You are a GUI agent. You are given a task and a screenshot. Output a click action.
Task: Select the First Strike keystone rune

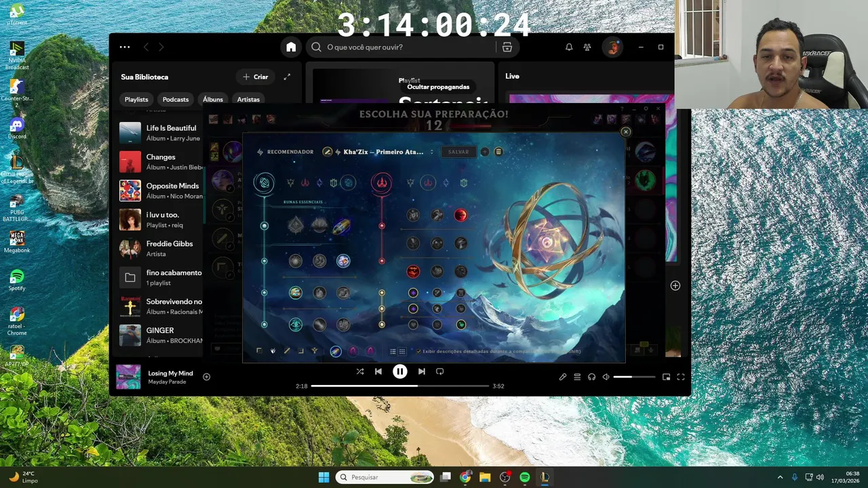341,226
